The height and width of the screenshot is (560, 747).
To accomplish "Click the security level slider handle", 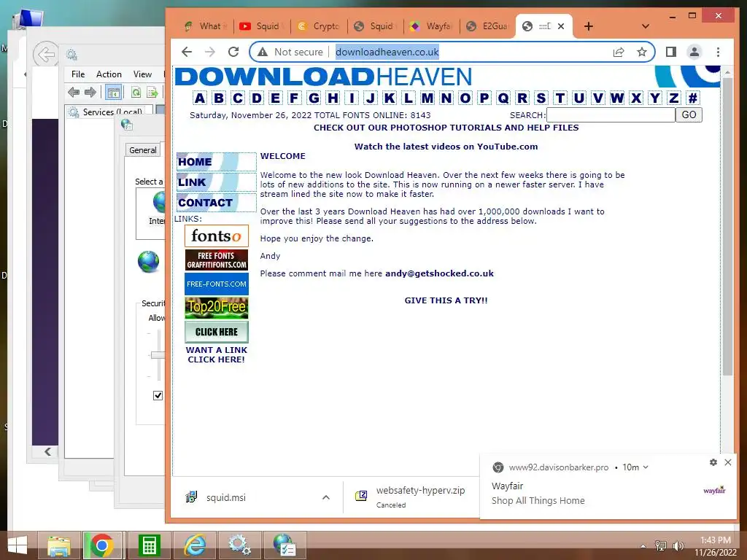I will coord(158,355).
